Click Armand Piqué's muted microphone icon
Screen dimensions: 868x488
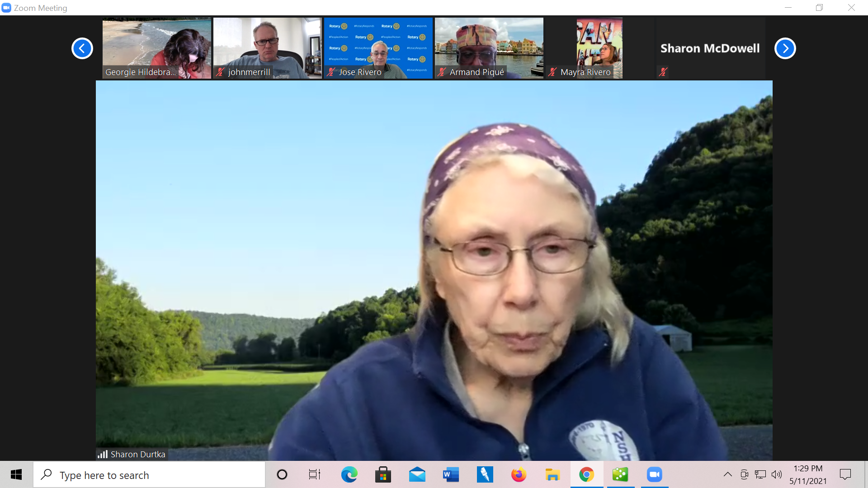(x=442, y=72)
